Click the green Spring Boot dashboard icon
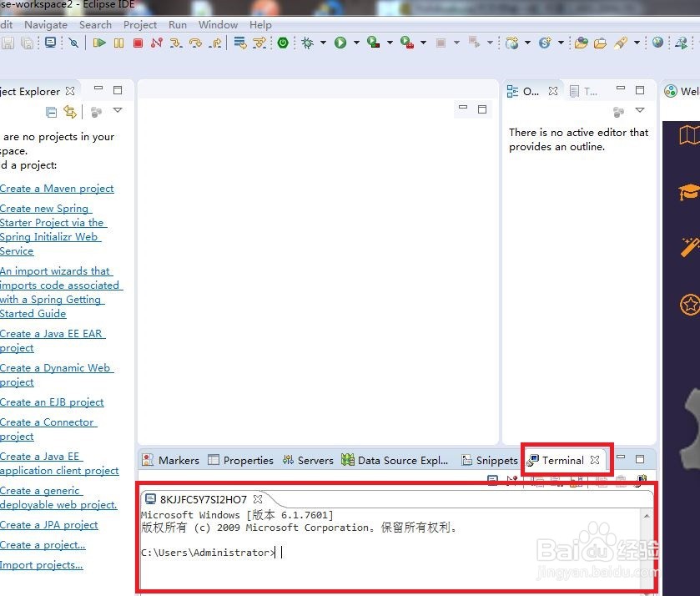Viewport: 700px width, 596px height. pyautogui.click(x=283, y=43)
